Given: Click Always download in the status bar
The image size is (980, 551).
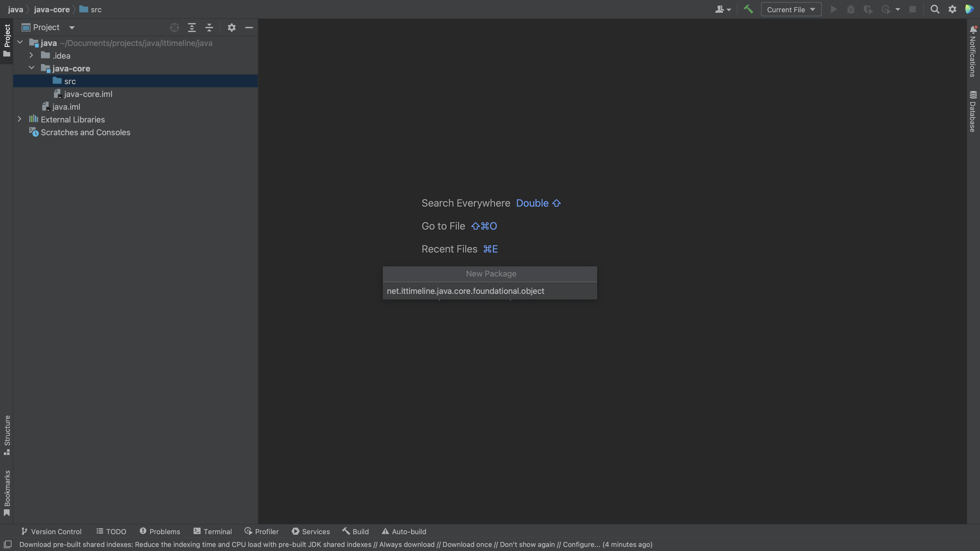Looking at the screenshot, I should coord(407,545).
